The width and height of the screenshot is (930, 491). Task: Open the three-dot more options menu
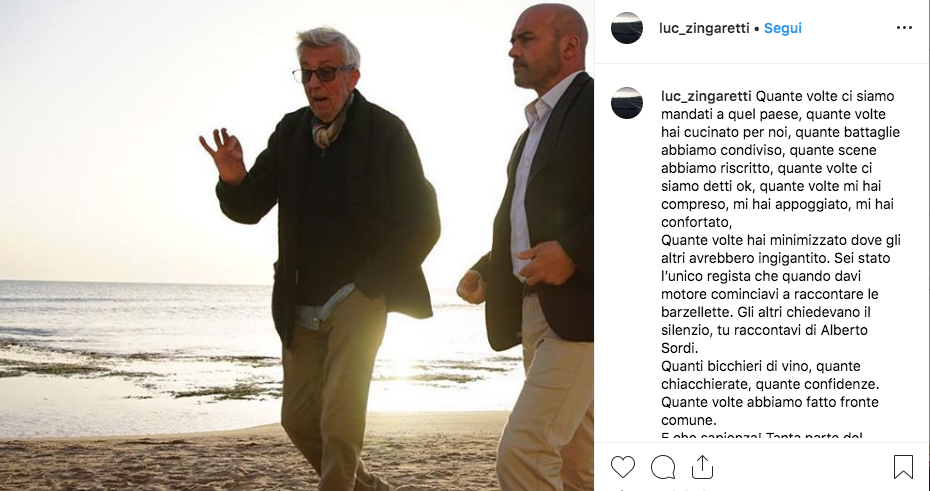[x=904, y=28]
